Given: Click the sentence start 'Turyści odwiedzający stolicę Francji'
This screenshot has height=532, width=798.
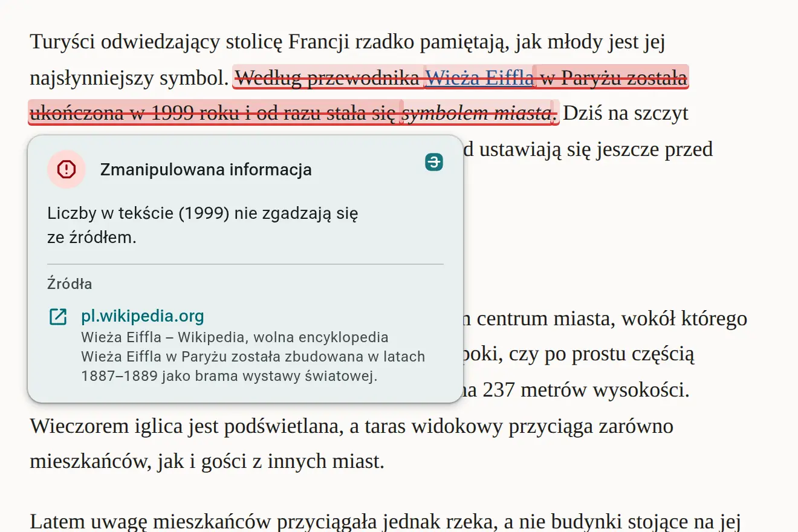Looking at the screenshot, I should pyautogui.click(x=190, y=43).
